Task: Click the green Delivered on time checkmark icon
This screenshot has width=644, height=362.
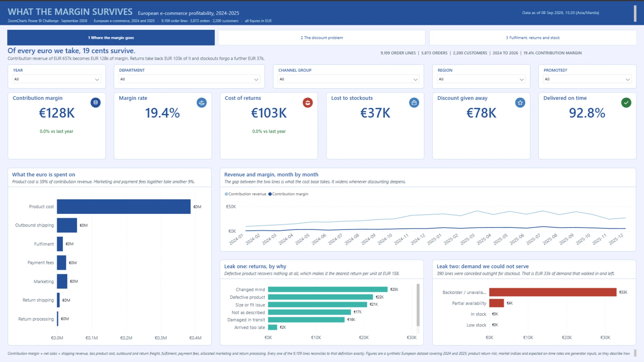Action: point(626,103)
